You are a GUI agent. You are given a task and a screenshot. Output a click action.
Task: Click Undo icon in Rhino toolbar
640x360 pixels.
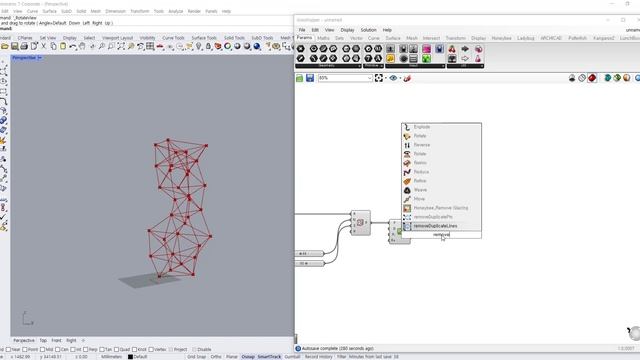point(73,47)
